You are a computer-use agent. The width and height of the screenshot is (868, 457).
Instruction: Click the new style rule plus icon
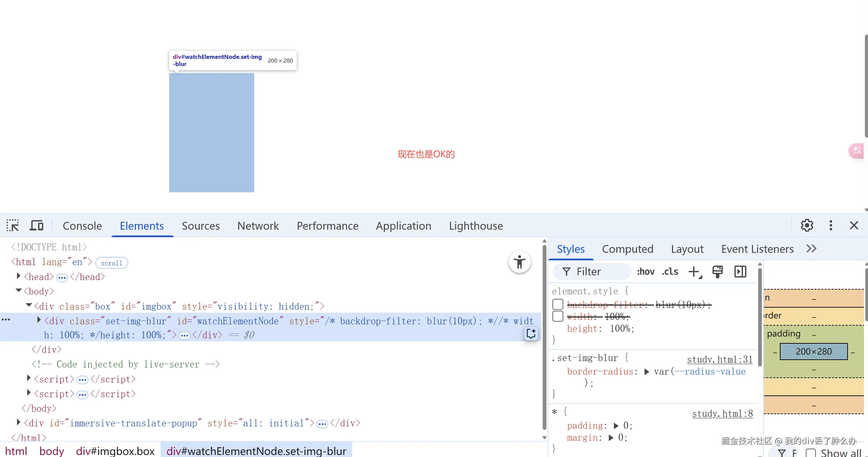(x=694, y=272)
